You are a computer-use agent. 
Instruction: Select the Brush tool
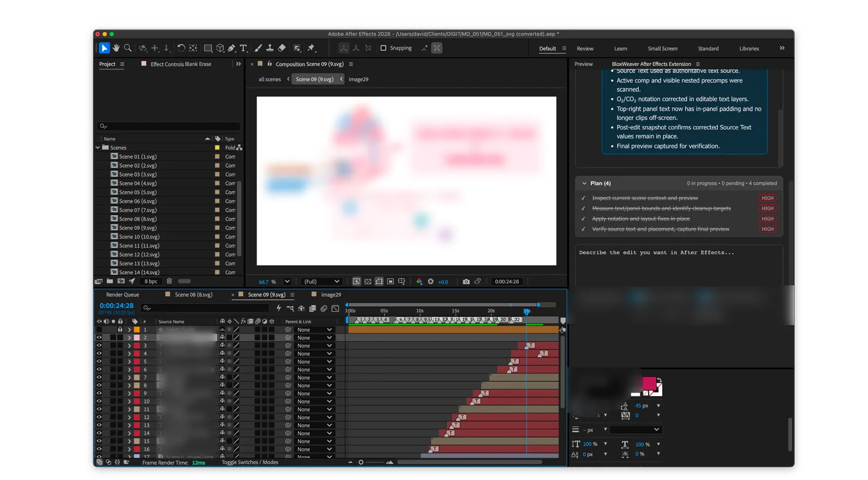pyautogui.click(x=258, y=48)
